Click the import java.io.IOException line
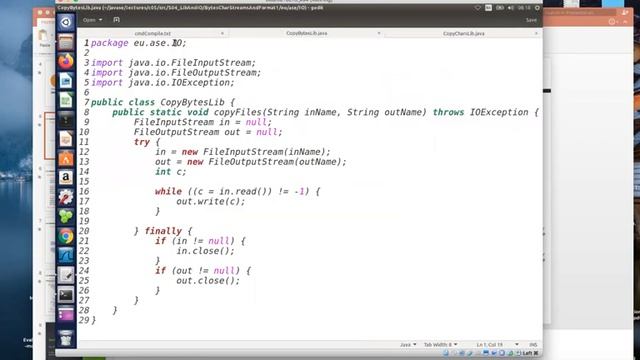Image resolution: width=640 pixels, height=360 pixels. 162,82
